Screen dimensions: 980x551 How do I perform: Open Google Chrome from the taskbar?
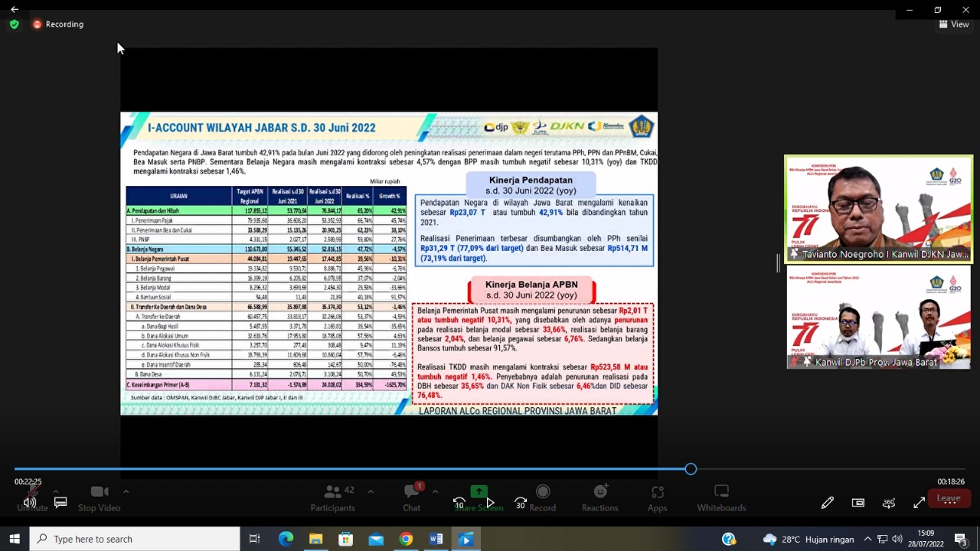tap(406, 539)
